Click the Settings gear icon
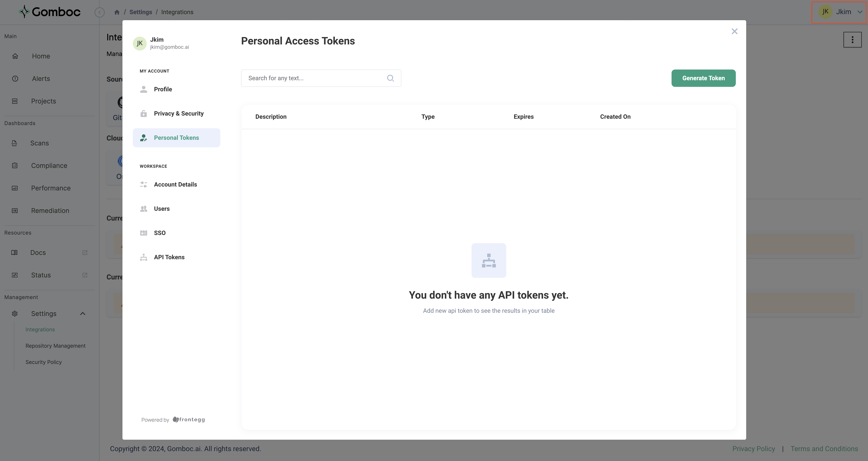The width and height of the screenshot is (868, 461). coord(15,314)
